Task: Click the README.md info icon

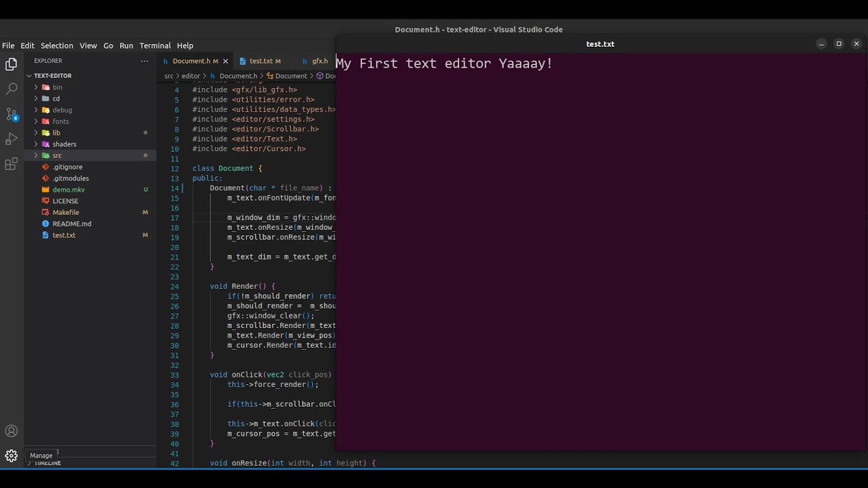Action: click(x=46, y=224)
